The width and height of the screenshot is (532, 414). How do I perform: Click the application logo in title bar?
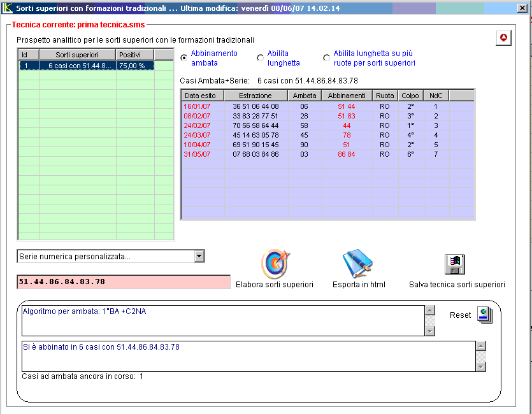(7, 8)
